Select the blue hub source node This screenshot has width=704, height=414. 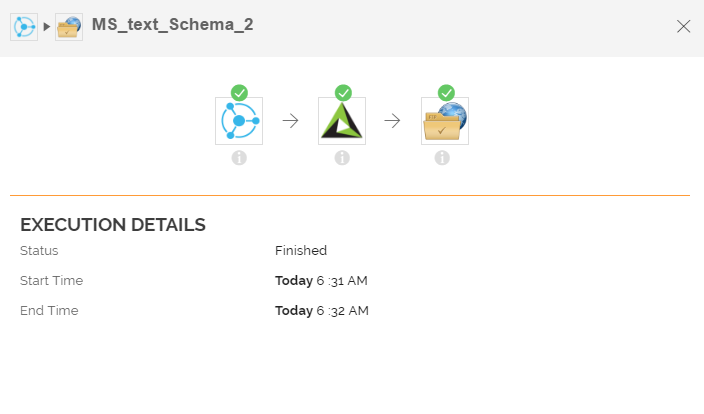[239, 121]
